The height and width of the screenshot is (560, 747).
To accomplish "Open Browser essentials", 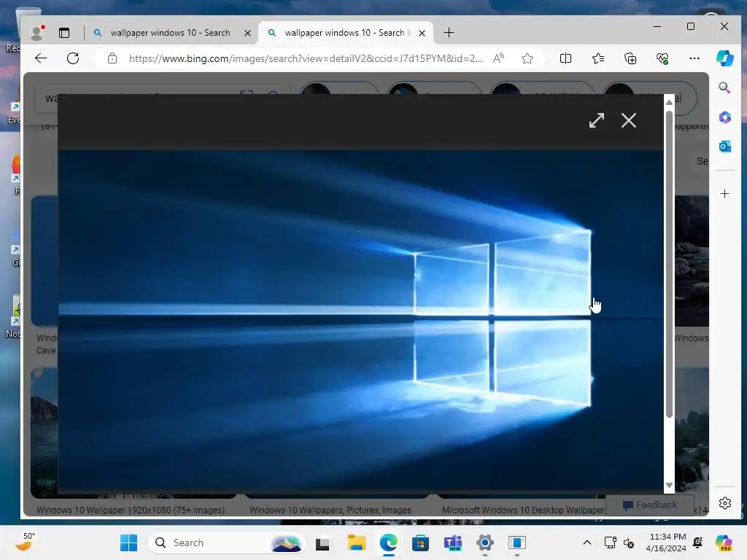I will (x=662, y=58).
